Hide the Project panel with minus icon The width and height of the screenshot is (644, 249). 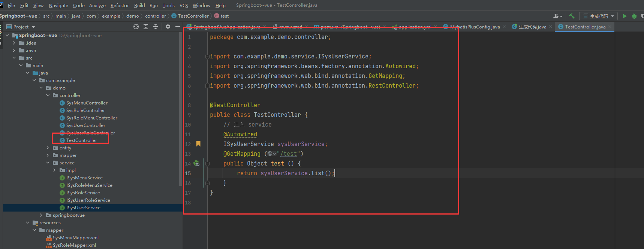point(178,27)
